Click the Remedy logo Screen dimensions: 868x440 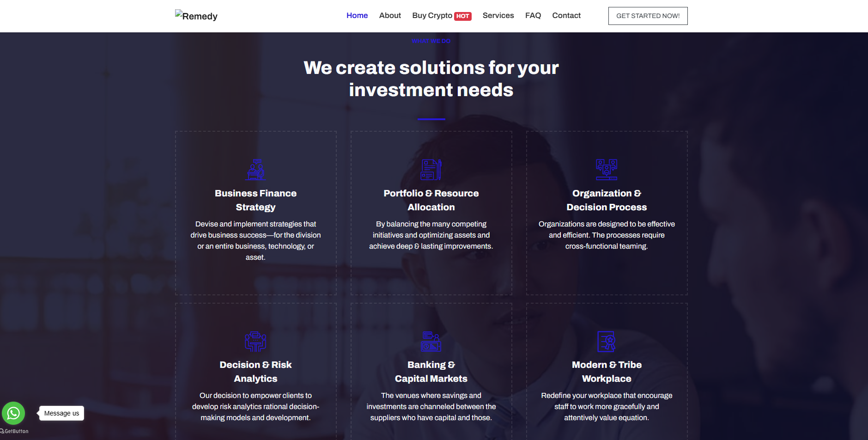196,16
